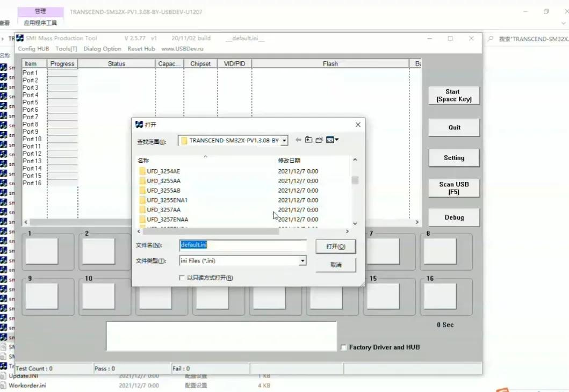
Task: Click the Workorder.ini file in Explorer
Action: (27, 386)
